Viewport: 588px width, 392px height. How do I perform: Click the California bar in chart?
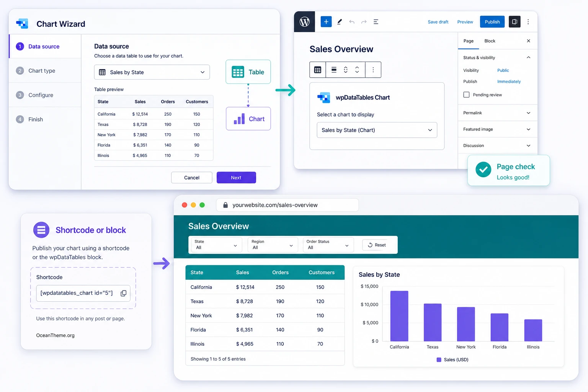(399, 316)
